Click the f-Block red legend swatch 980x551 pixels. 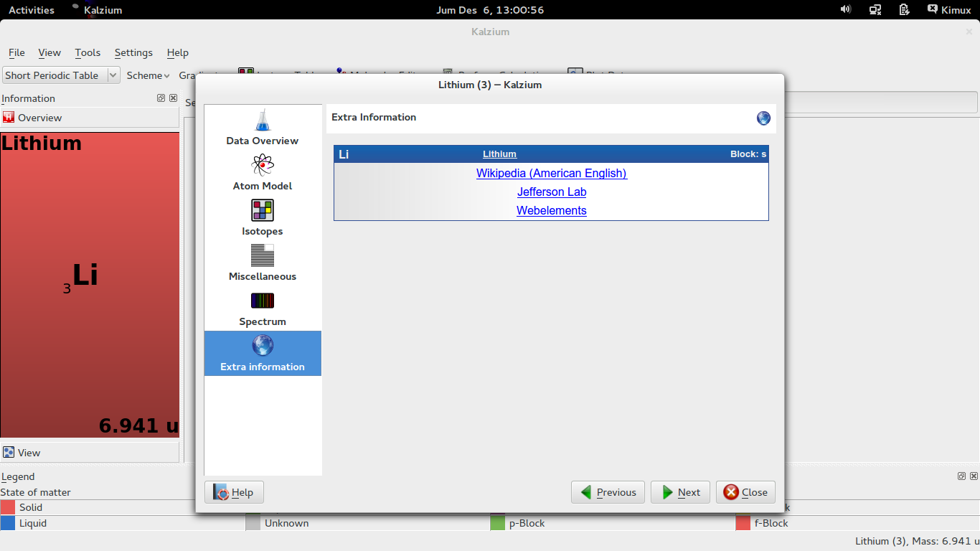(x=743, y=523)
